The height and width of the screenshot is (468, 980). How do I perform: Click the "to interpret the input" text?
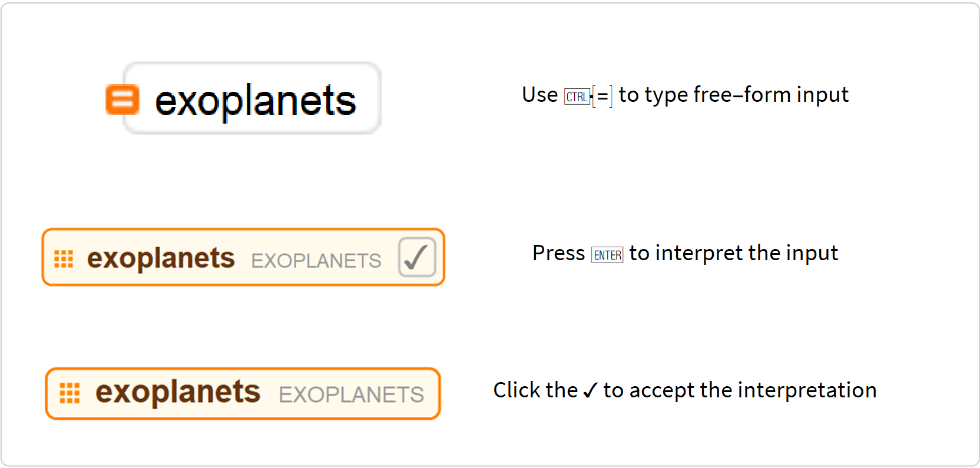click(x=733, y=253)
